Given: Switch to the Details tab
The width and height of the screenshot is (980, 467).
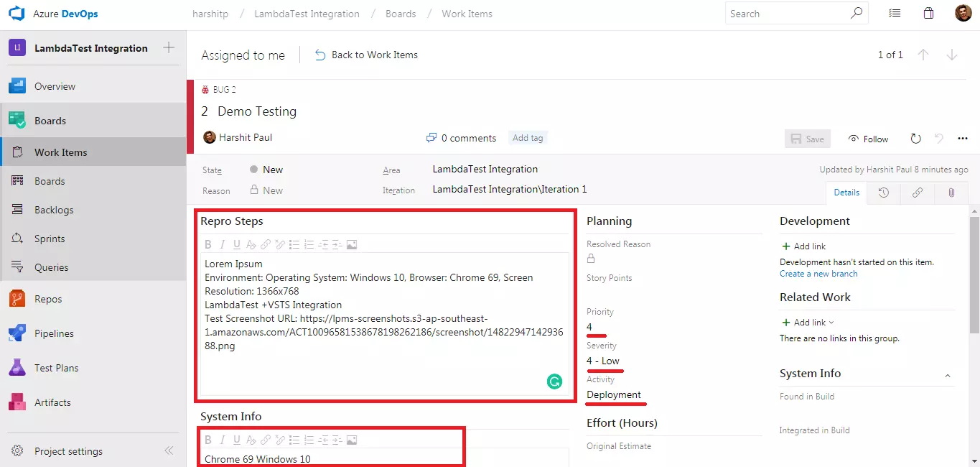Looking at the screenshot, I should pyautogui.click(x=846, y=193).
